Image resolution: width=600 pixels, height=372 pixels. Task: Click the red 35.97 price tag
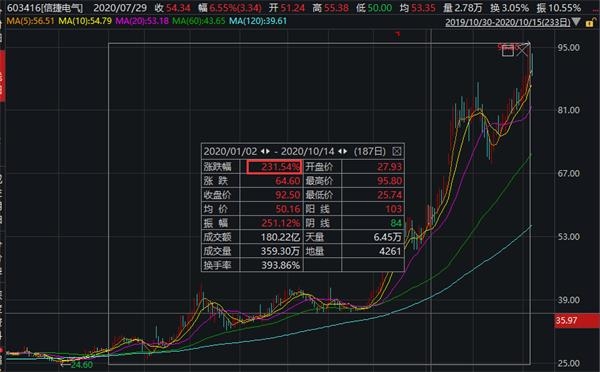tap(577, 320)
